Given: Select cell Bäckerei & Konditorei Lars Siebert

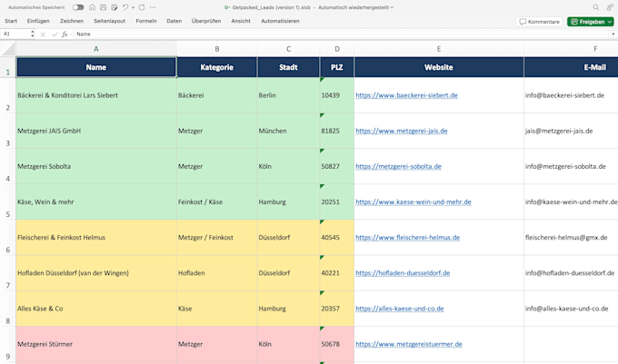Looking at the screenshot, I should pyautogui.click(x=96, y=95).
